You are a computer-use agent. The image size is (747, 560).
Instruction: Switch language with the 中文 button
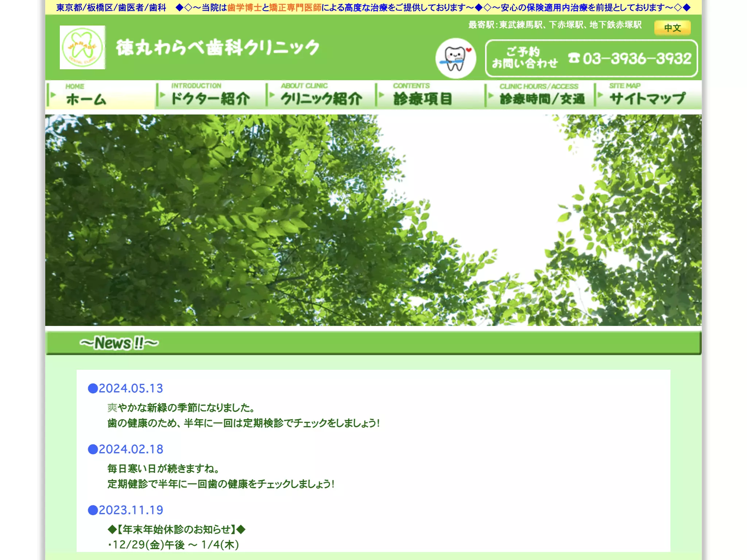(672, 28)
